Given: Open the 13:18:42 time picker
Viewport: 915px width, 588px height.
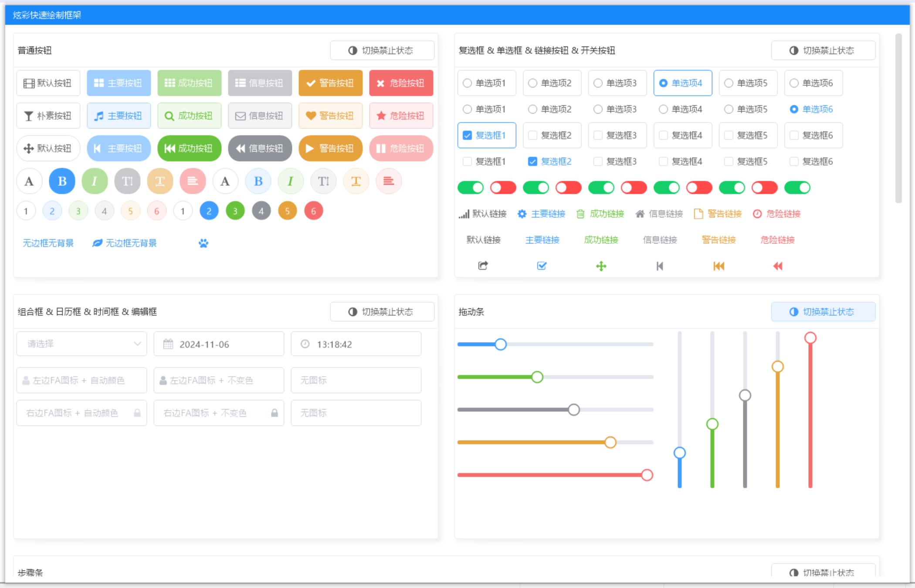Looking at the screenshot, I should click(x=356, y=344).
